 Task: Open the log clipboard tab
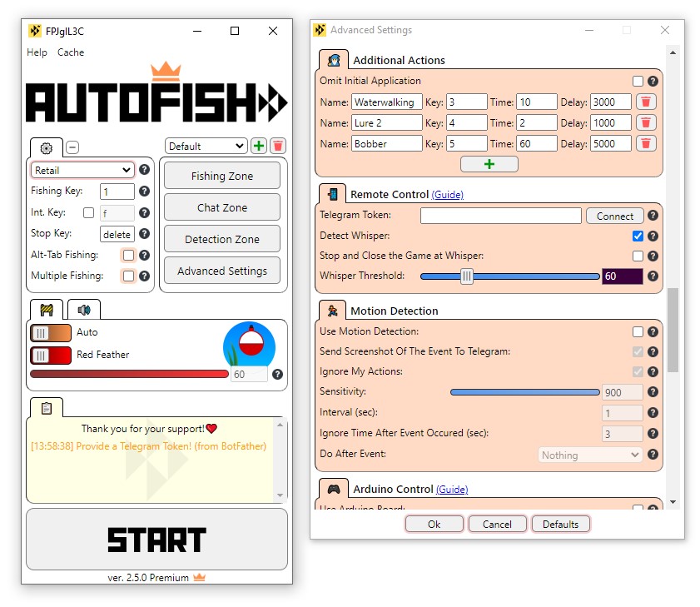point(47,408)
